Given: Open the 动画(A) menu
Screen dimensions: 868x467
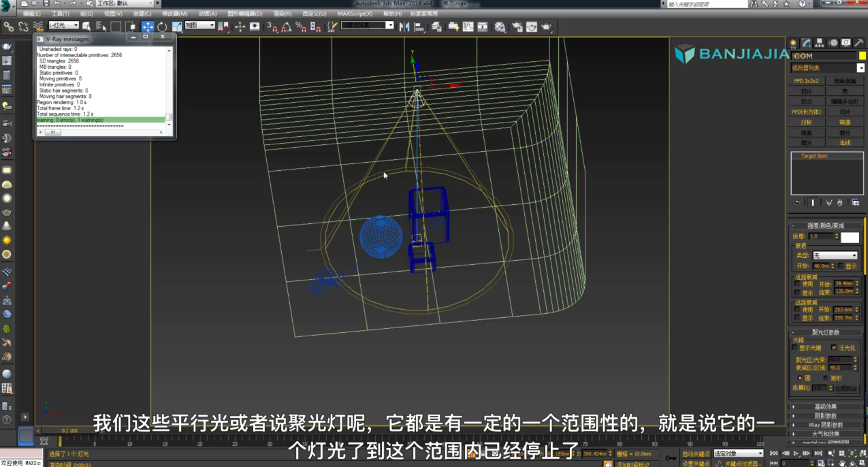Looking at the screenshot, I should (208, 14).
